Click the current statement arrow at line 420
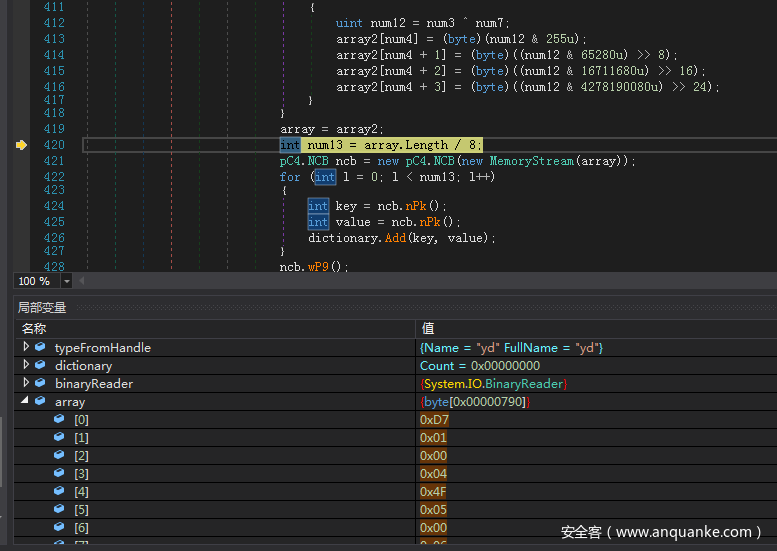Image resolution: width=777 pixels, height=551 pixels. pos(21,145)
